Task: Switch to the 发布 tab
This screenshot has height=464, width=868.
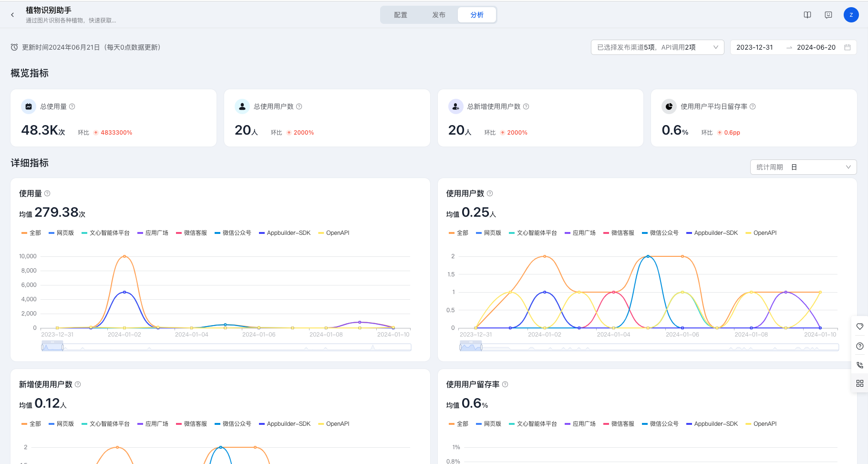Action: pyautogui.click(x=439, y=15)
